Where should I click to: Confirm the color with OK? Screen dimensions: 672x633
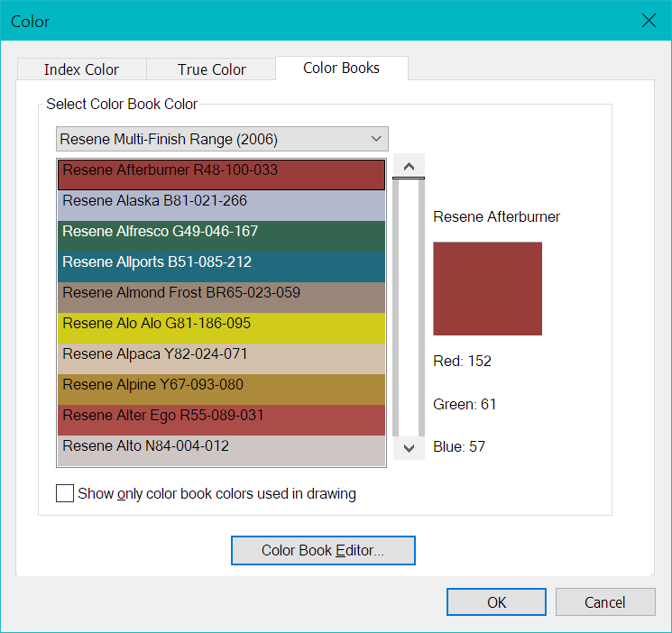[496, 602]
